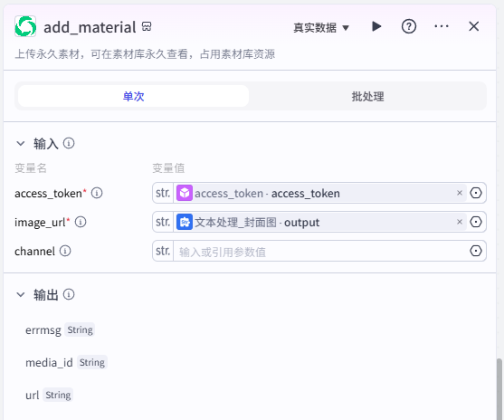The image size is (504, 420).
Task: Open the 真实数据 dropdown
Action: (x=321, y=28)
